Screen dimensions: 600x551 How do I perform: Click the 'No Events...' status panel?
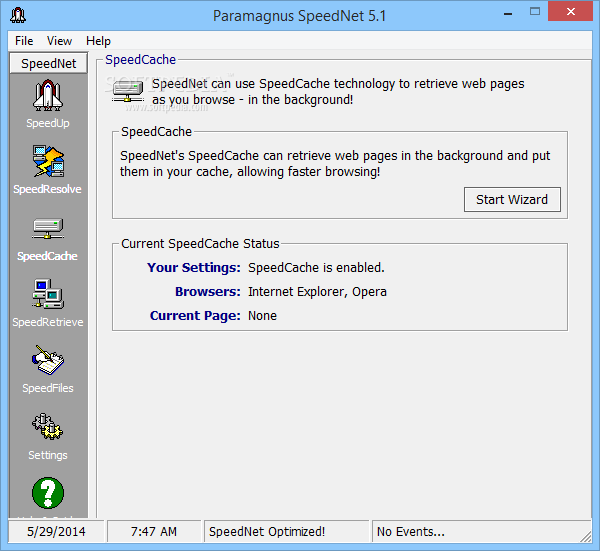pos(481,531)
